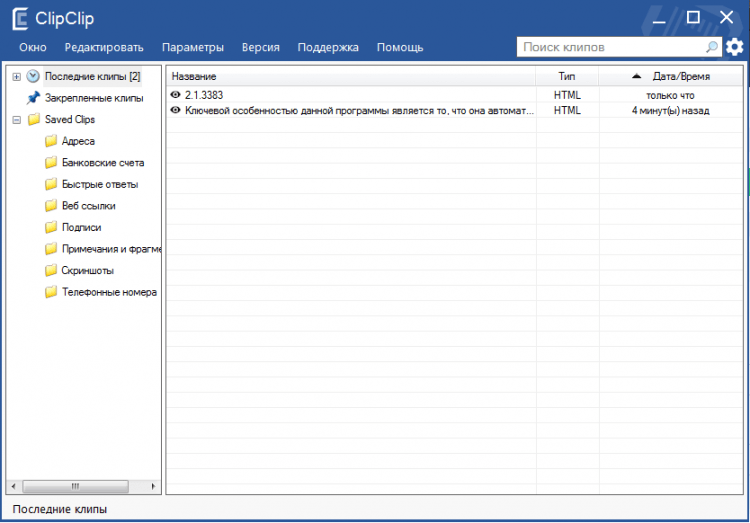The height and width of the screenshot is (523, 750).
Task: Click the tree panel right scroll arrow
Action: tap(153, 486)
